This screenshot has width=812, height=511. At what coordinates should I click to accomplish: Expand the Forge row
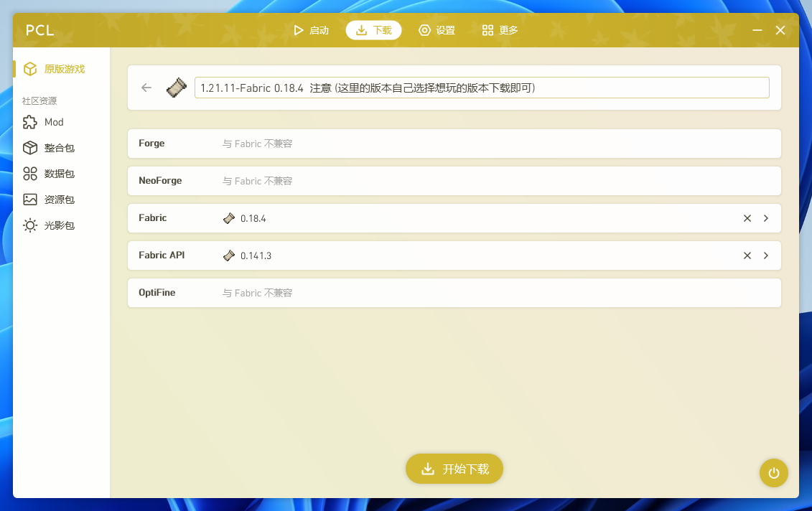453,144
